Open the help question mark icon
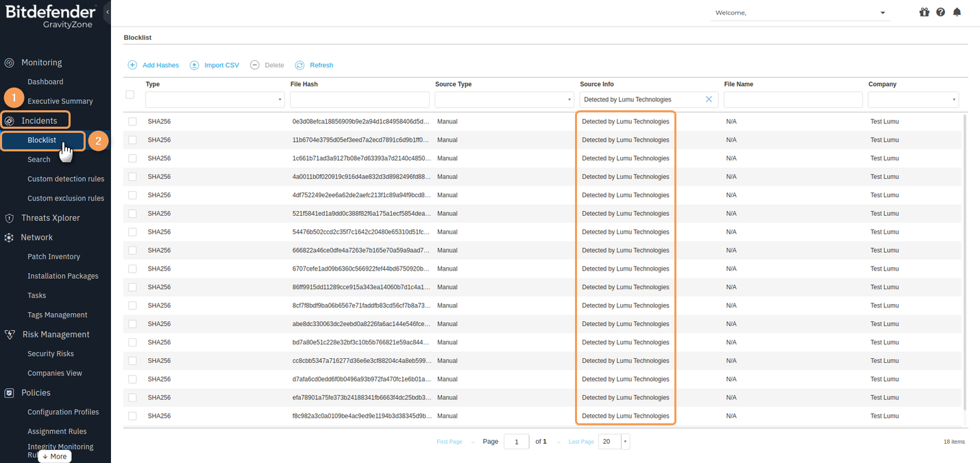980x463 pixels. pos(940,12)
